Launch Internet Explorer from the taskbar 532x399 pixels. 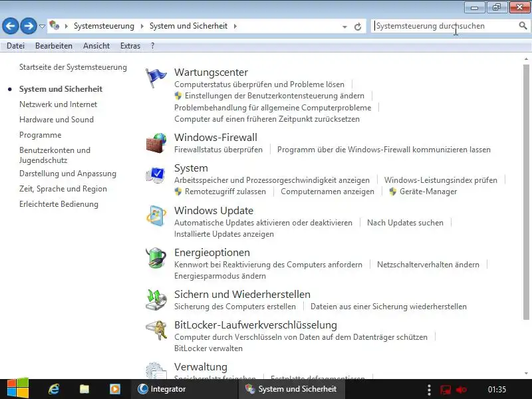(54, 389)
